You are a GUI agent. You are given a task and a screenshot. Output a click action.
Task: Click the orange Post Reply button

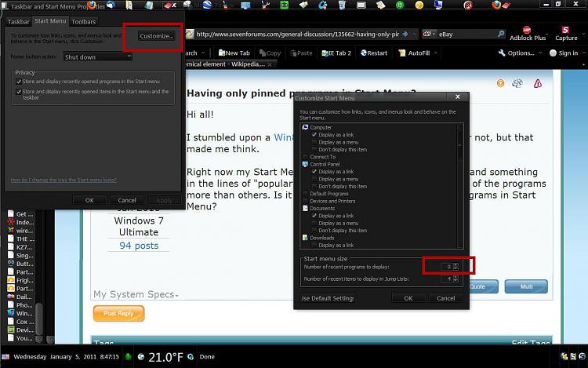tap(118, 313)
